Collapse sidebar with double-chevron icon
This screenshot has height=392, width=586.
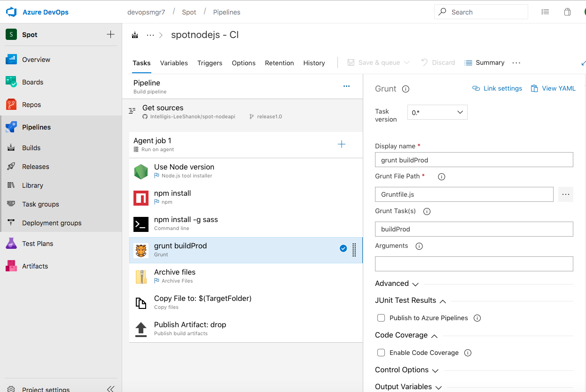110,389
